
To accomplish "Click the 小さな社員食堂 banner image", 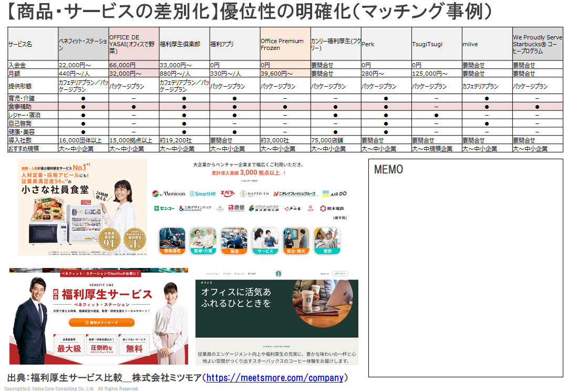I will click(x=83, y=208).
